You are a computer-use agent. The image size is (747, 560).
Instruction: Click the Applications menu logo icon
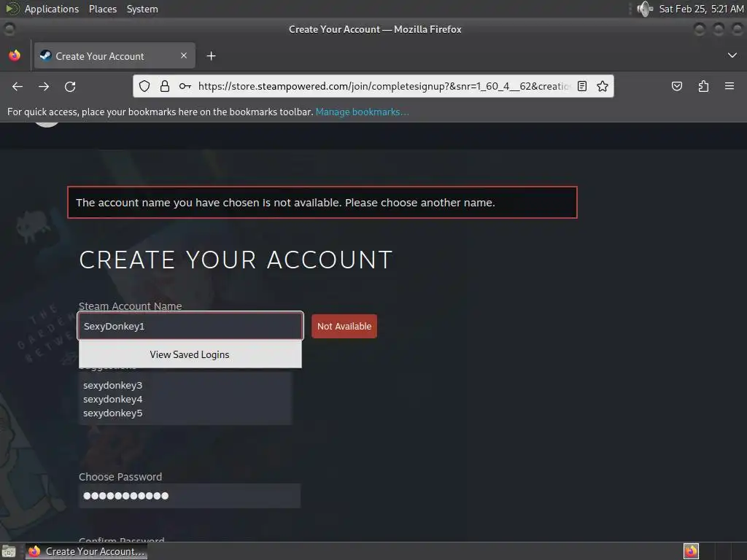tap(12, 9)
